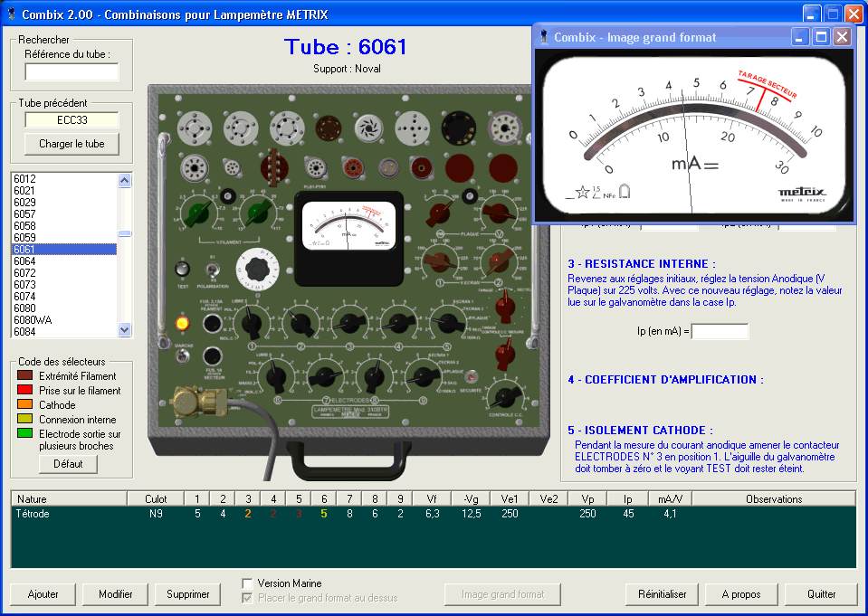Enable the Version Marine checkbox
The height and width of the screenshot is (616, 868).
pos(247,583)
